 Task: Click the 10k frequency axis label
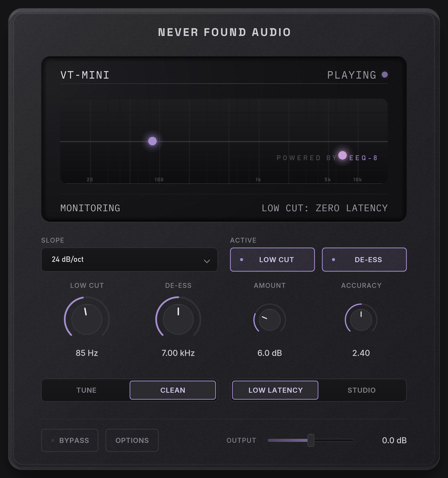tap(357, 180)
